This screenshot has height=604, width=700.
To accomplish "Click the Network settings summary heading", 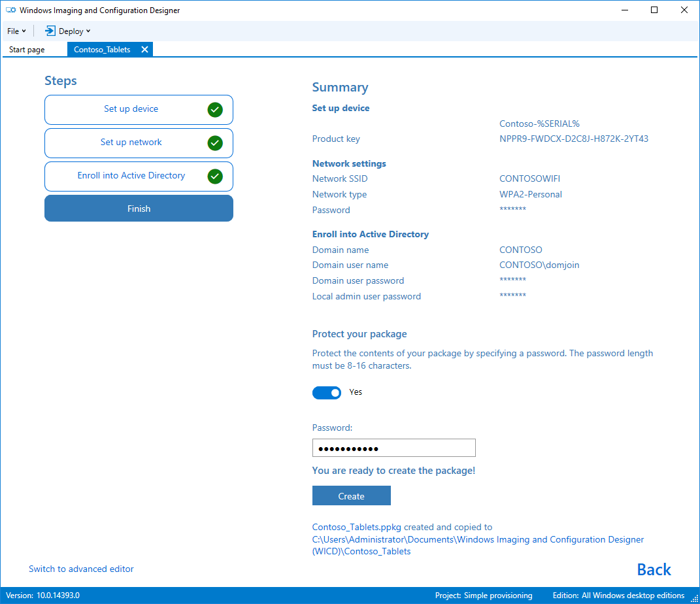I will point(349,164).
